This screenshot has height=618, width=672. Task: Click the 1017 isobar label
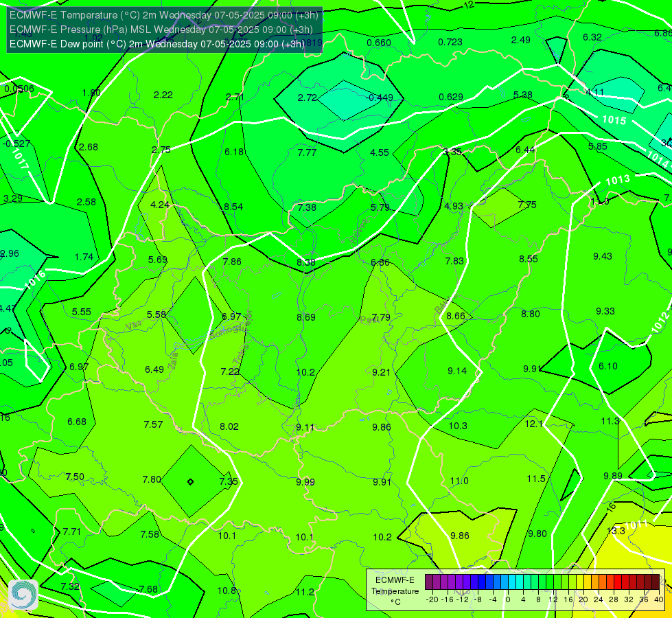pyautogui.click(x=20, y=159)
